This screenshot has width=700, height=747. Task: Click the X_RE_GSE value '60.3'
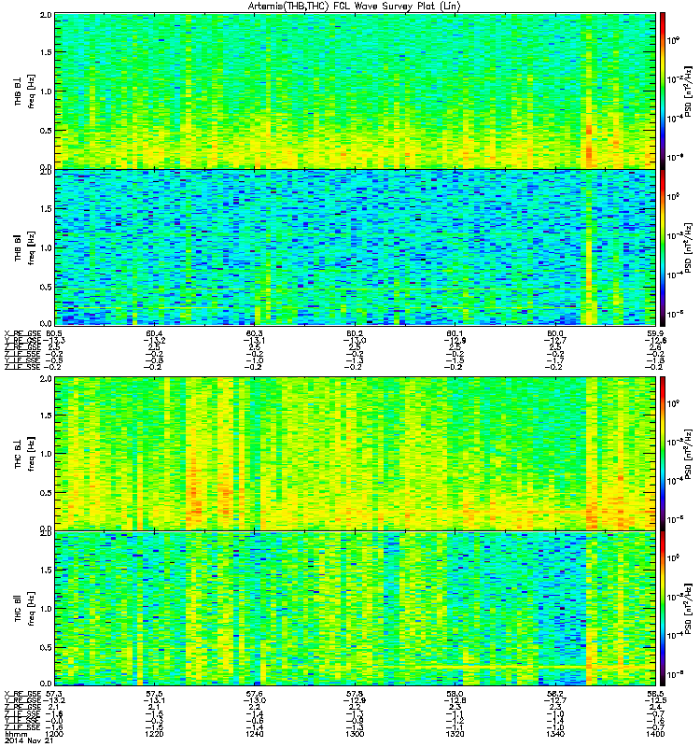point(254,333)
